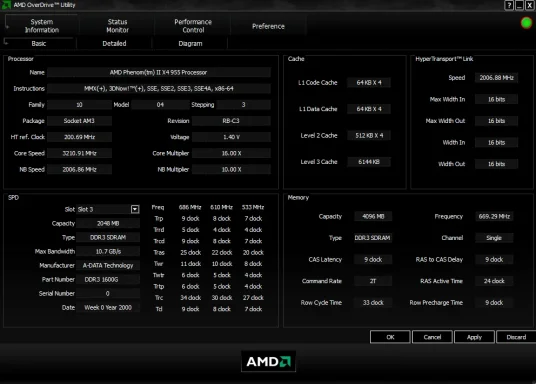The width and height of the screenshot is (536, 384).
Task: Click the AMD OverDrive title bar icon
Action: (x=6, y=5)
